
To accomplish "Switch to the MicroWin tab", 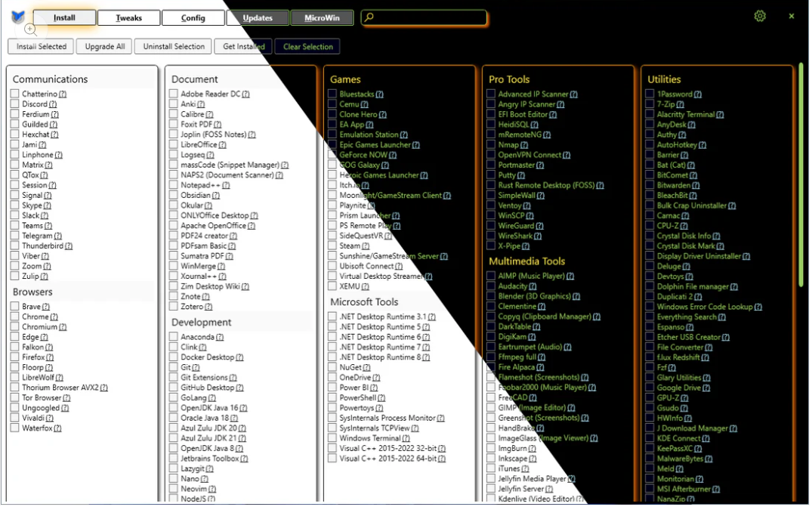I will tap(322, 17).
